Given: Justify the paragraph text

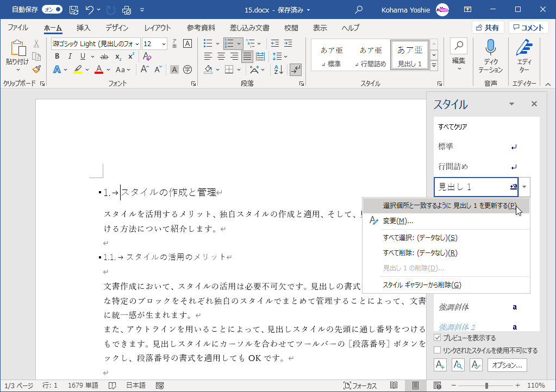Looking at the screenshot, I should click(247, 56).
